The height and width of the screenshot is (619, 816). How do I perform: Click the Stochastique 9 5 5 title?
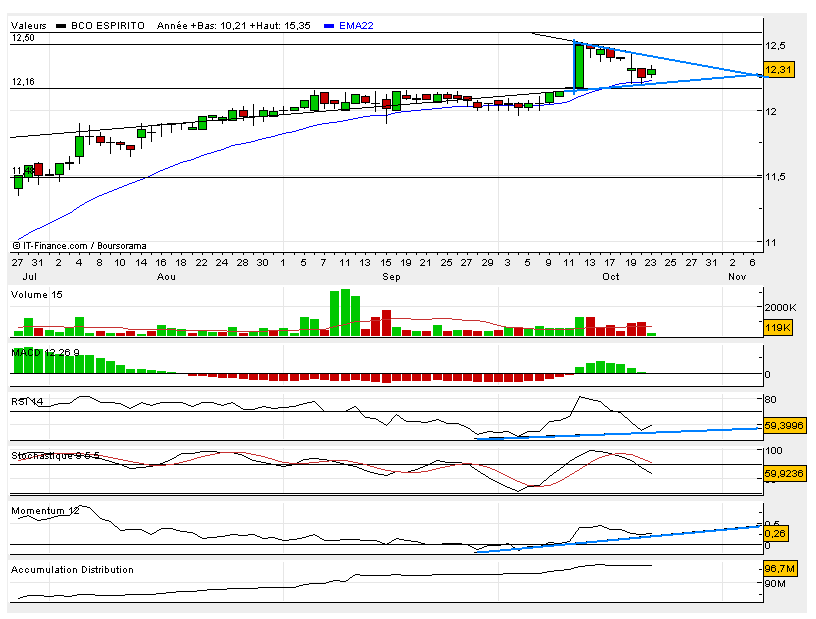(55, 456)
